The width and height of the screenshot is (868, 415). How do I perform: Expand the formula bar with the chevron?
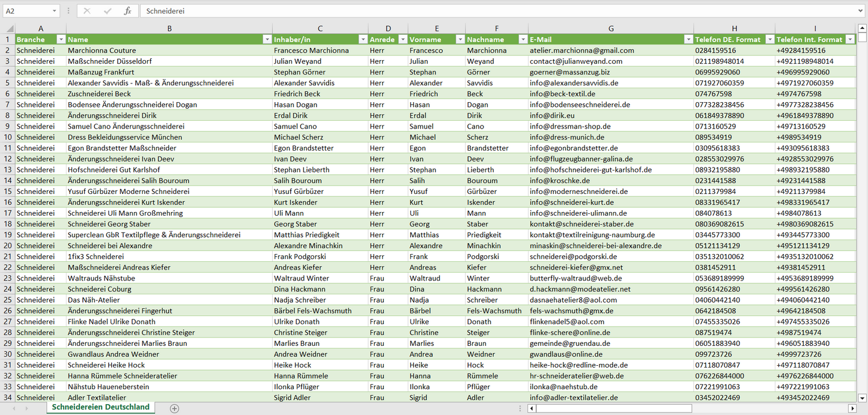point(861,11)
